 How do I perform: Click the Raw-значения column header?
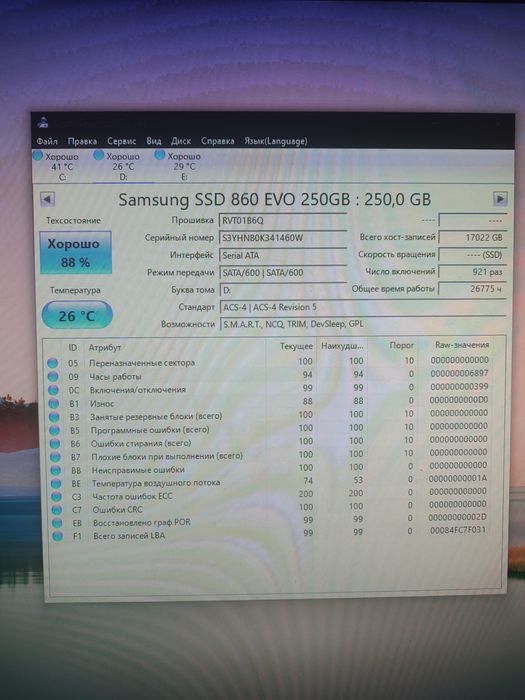(x=462, y=345)
